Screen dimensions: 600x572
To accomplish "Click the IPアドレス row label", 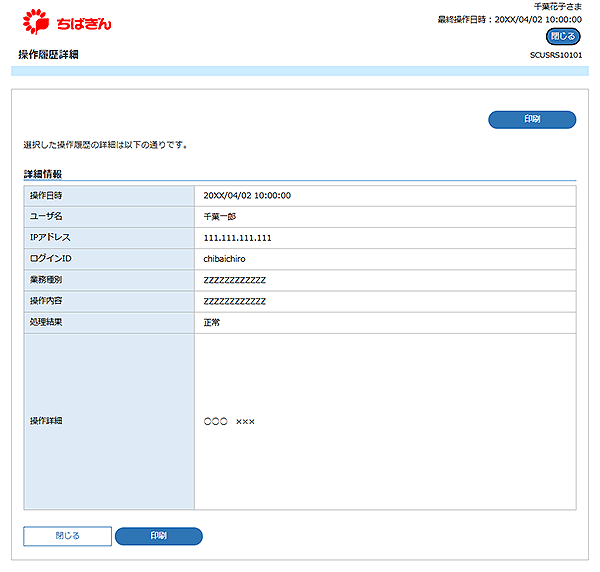I will point(50,238).
